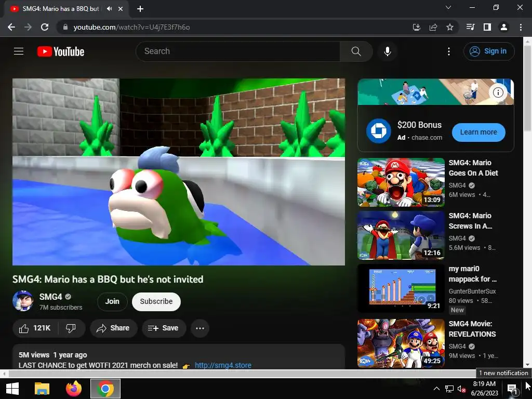The height and width of the screenshot is (399, 532).
Task: Mute tab via speaker icon
Action: point(109,9)
